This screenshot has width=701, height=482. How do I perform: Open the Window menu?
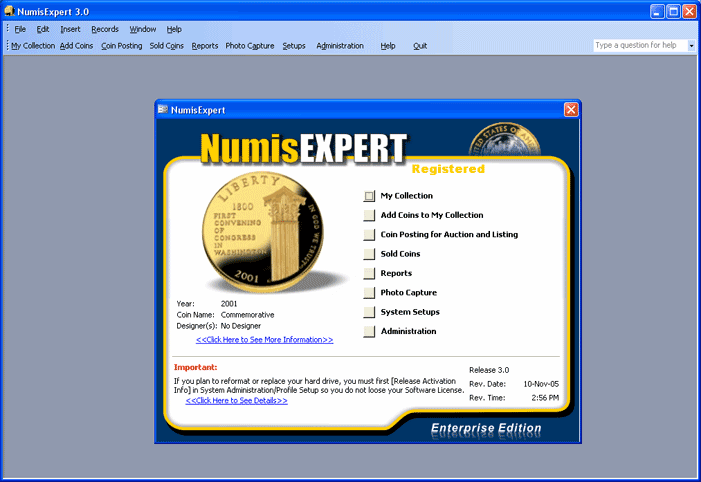[x=143, y=29]
